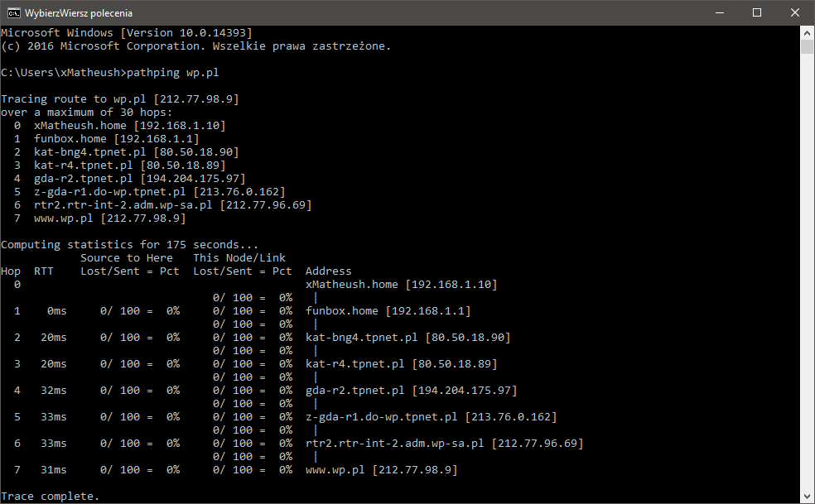The height and width of the screenshot is (504, 815).
Task: Click the Command Prompt icon in title bar
Action: (13, 12)
